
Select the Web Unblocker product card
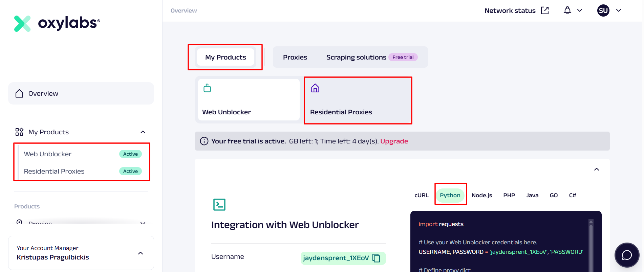point(249,99)
